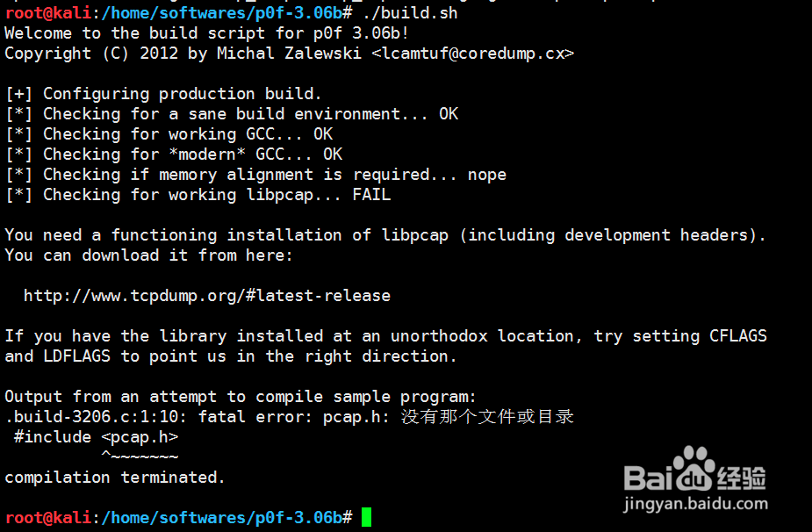
Task: Click the lcamtuf@coredump.cx email address
Action: (473, 54)
